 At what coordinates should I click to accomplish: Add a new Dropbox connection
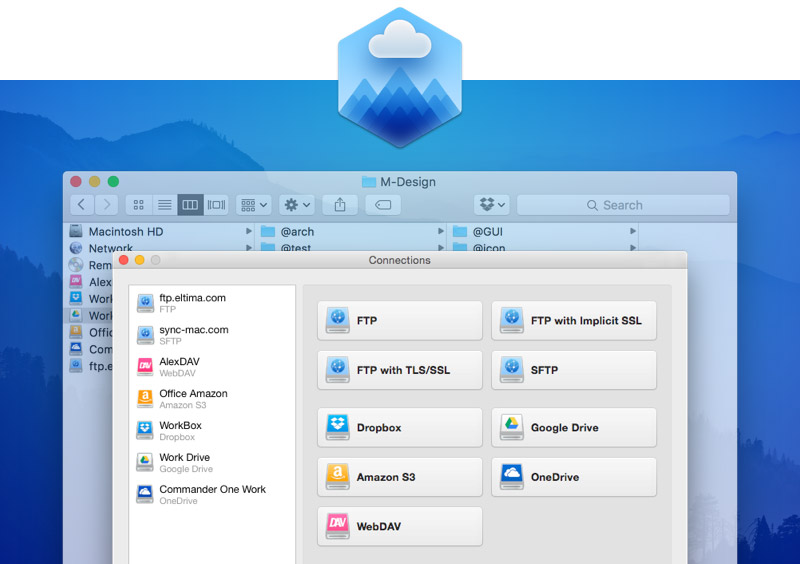(x=399, y=428)
